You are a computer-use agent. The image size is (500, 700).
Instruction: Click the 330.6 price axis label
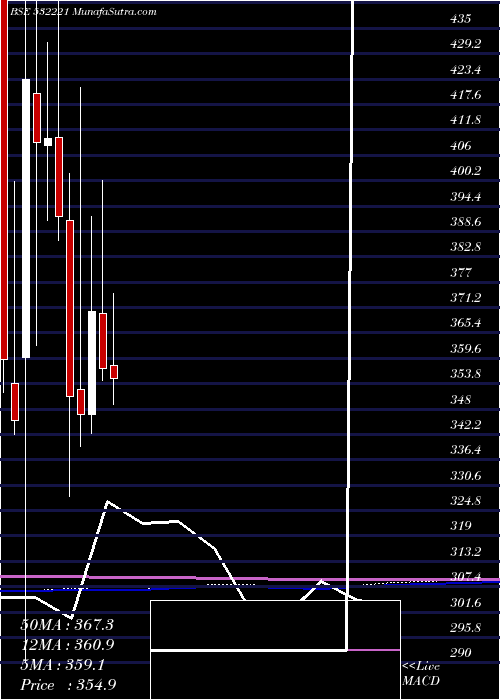(467, 475)
